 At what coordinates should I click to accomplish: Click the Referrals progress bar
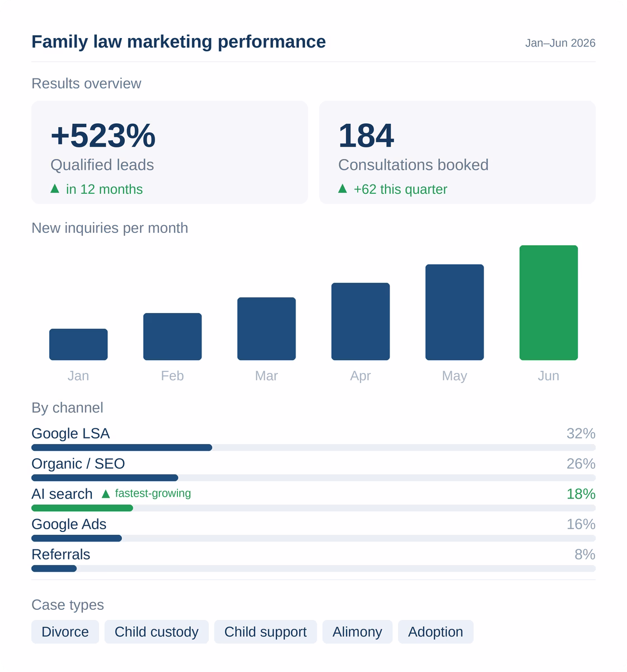(313, 568)
